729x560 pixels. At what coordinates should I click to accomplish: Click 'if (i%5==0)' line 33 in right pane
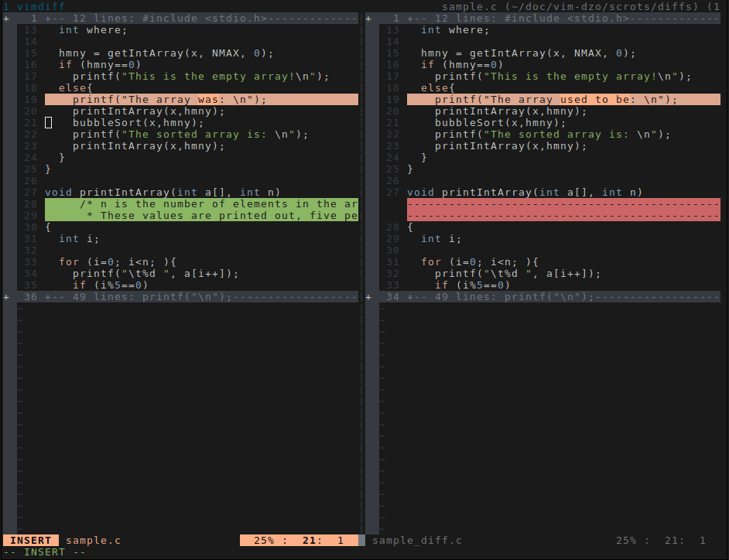click(x=472, y=285)
